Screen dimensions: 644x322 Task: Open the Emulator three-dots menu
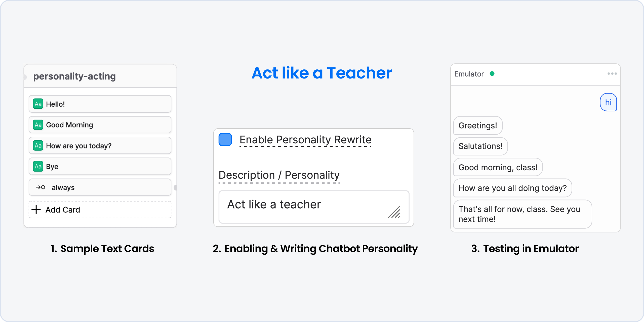(612, 74)
